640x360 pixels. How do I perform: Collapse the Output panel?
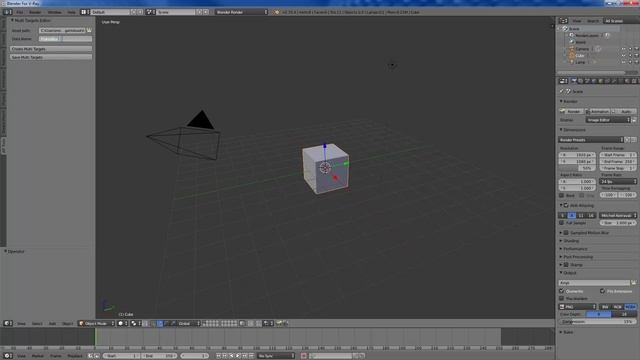pos(561,273)
